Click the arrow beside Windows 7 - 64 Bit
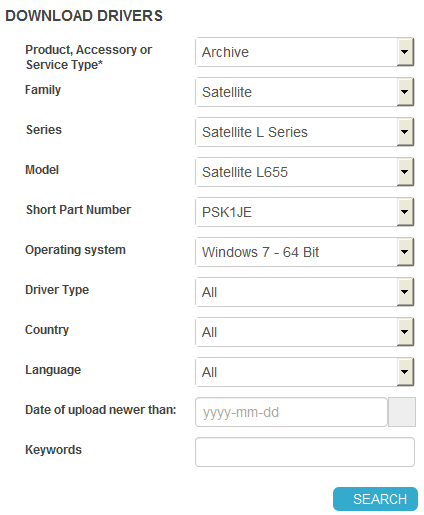Viewport: 424px width, 515px height. 405,252
